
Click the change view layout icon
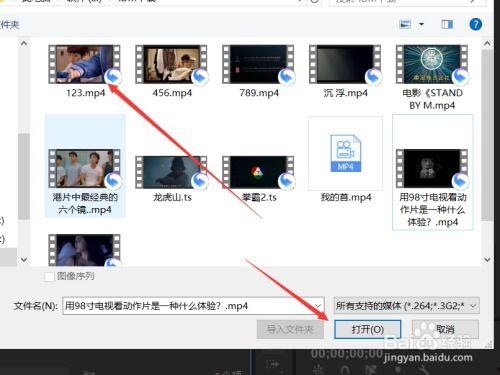[x=405, y=24]
